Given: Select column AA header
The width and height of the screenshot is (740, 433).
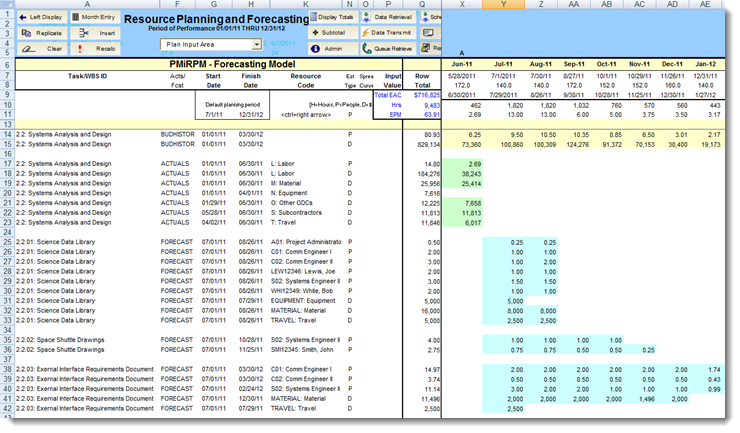Looking at the screenshot, I should (574, 4).
